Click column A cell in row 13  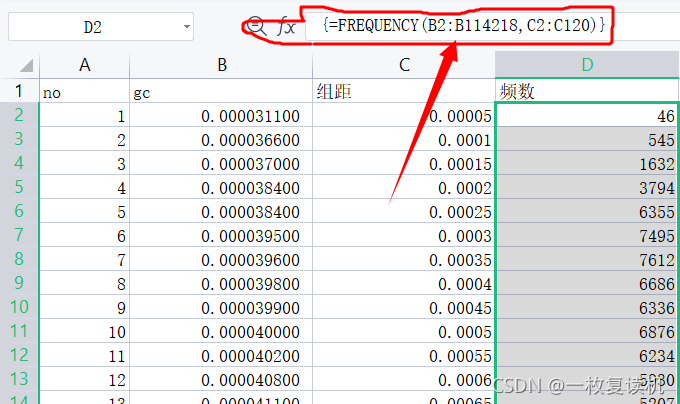tap(85, 379)
